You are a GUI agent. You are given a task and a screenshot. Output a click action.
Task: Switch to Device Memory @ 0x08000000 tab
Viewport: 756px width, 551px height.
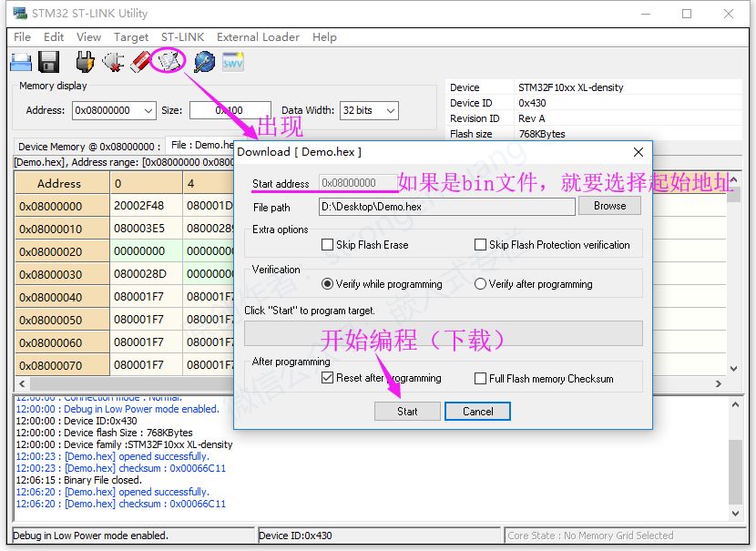click(x=89, y=147)
